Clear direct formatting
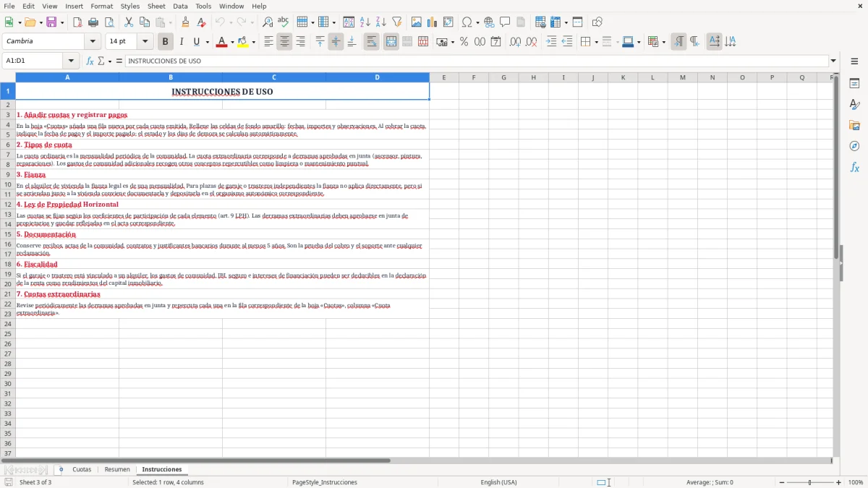868x488 pixels. (x=201, y=22)
